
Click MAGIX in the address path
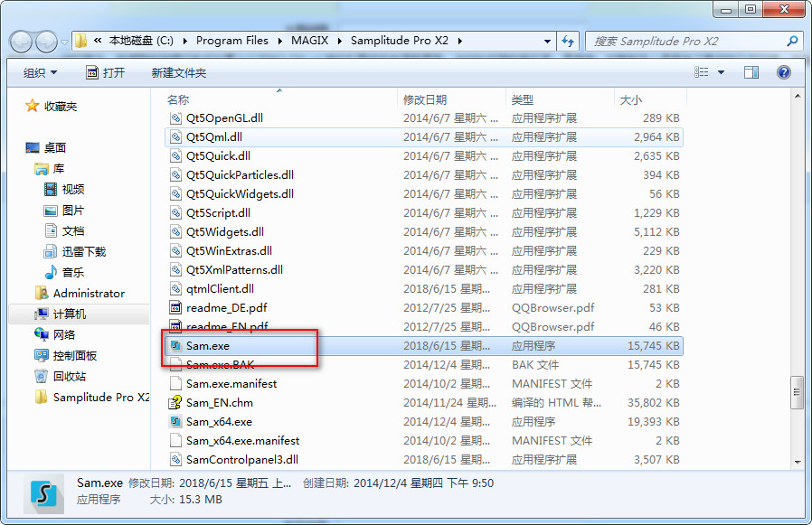click(309, 41)
